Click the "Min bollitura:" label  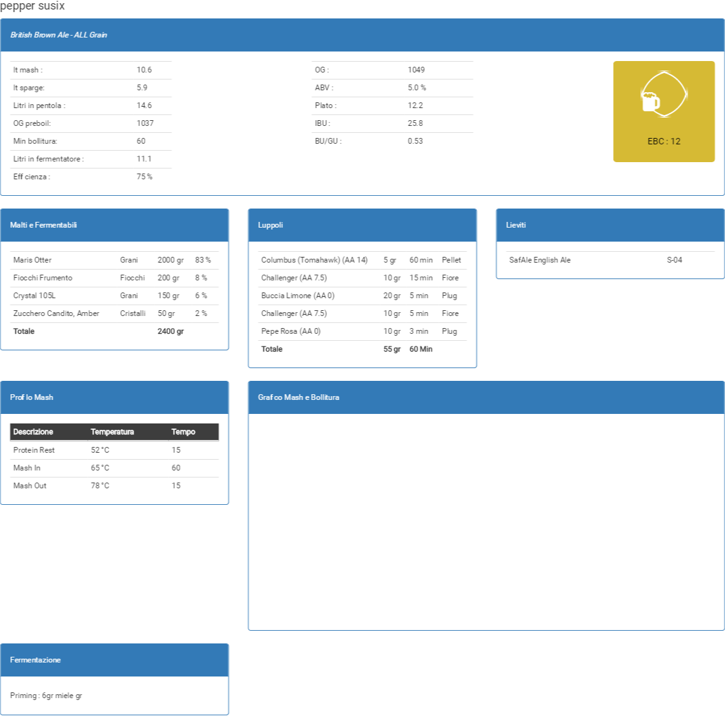[36, 141]
